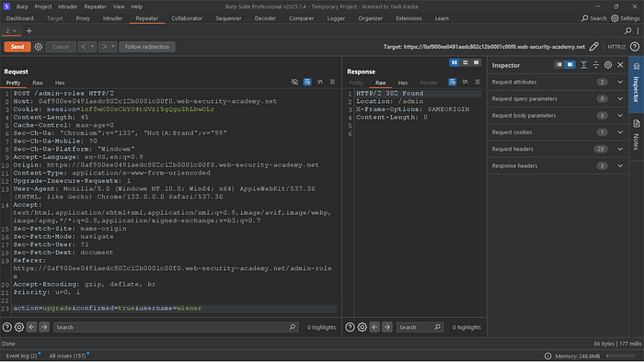Select combined tabbed layout view

[476, 62]
